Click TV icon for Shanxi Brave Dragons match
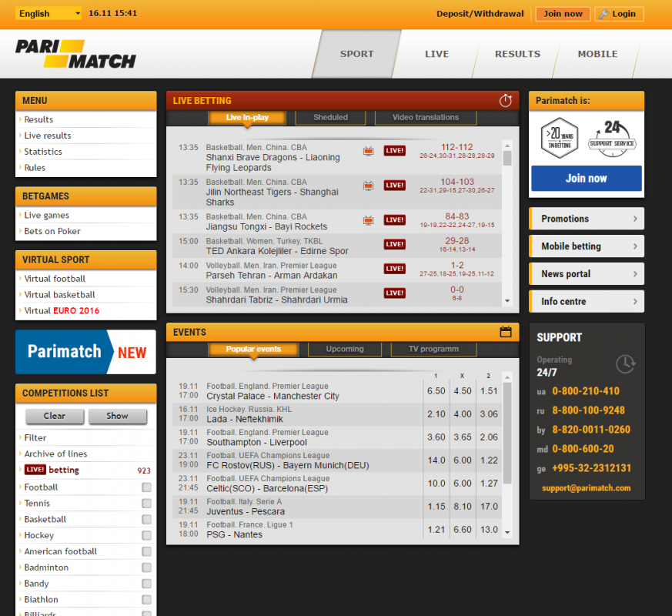 pos(368,151)
